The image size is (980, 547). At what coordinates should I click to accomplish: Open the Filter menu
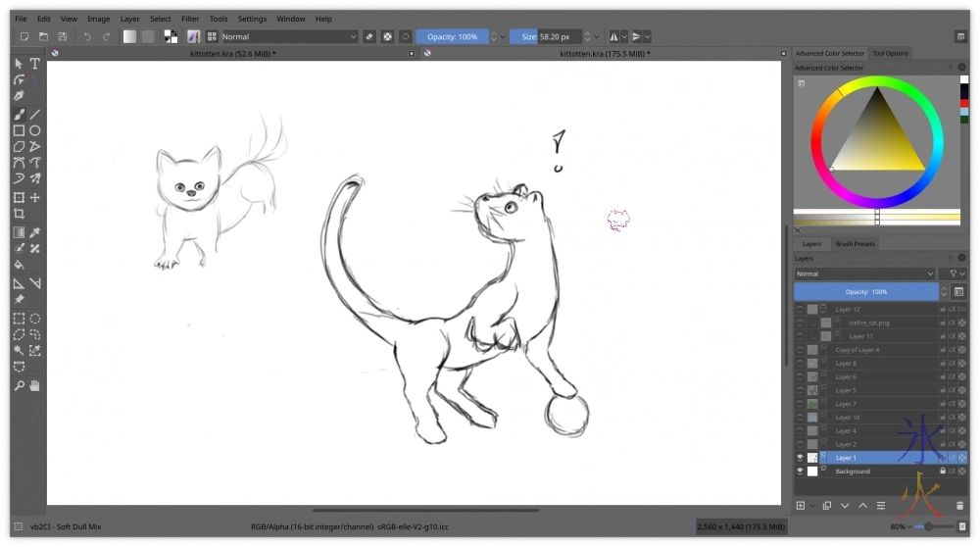pos(190,19)
